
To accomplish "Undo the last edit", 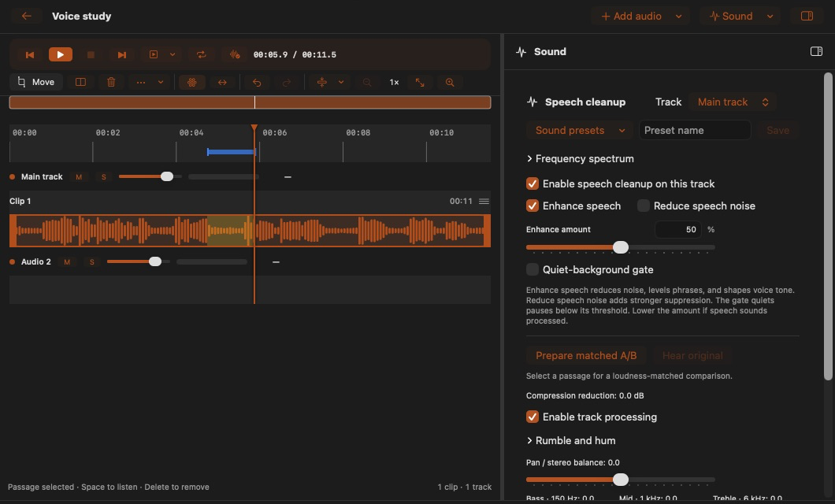I will [257, 82].
